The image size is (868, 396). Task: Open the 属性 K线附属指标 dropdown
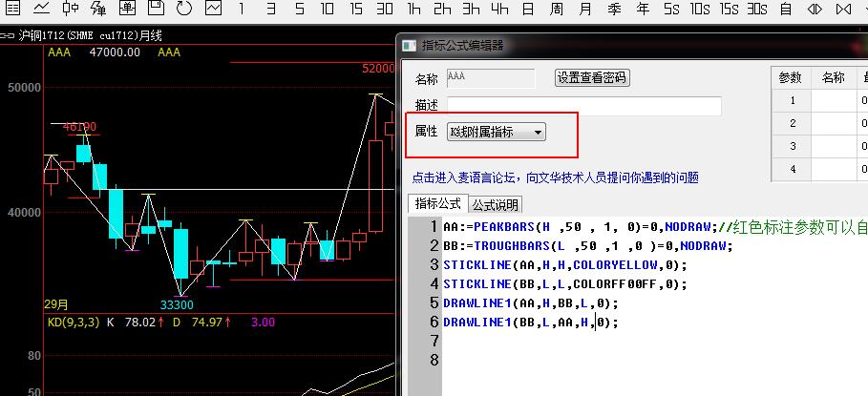pyautogui.click(x=497, y=132)
